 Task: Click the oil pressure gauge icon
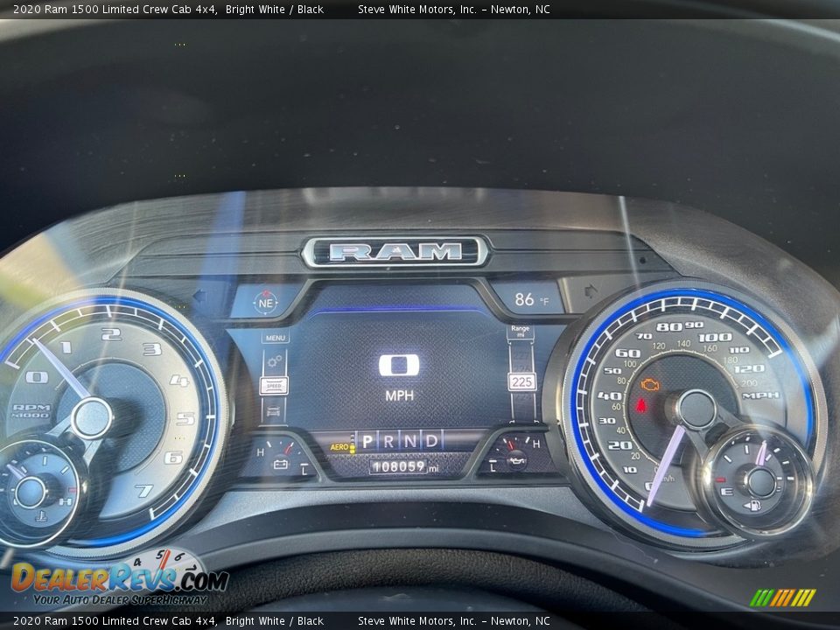pos(517,459)
